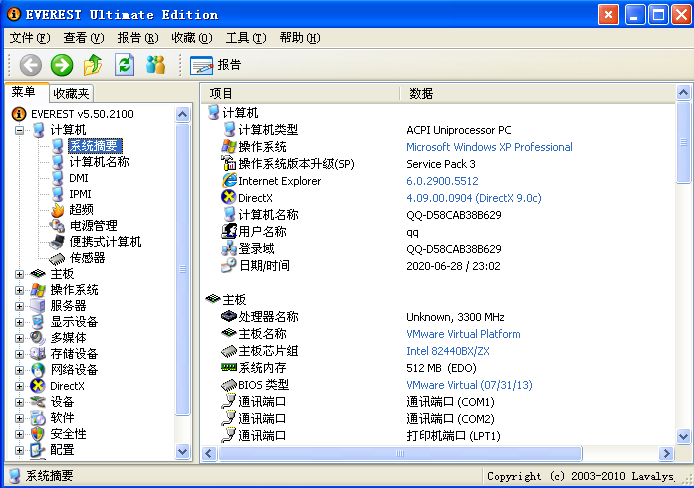Expand the 软件 tree node

click(x=19, y=418)
